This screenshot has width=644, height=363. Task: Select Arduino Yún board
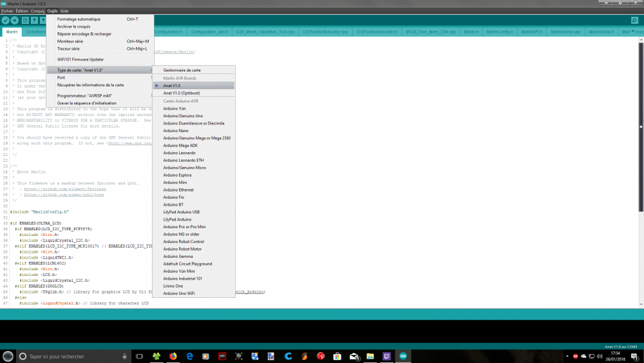193,108
